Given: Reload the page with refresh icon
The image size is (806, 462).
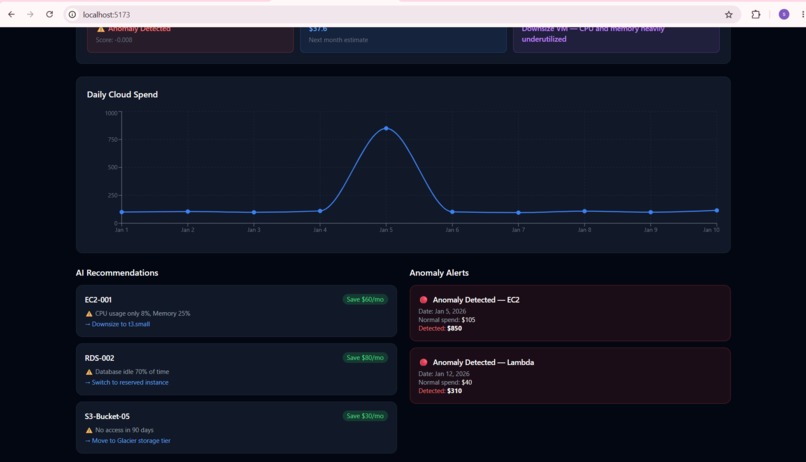Looking at the screenshot, I should coord(49,14).
